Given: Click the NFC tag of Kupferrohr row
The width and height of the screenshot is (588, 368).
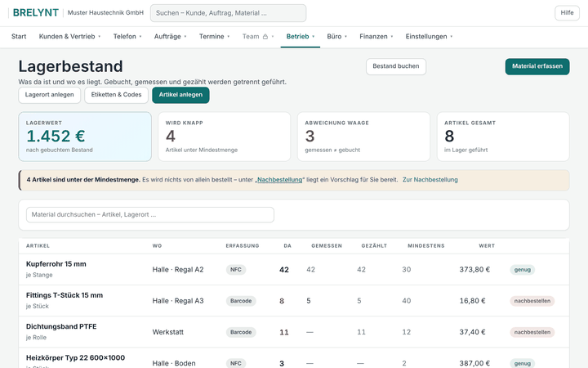Looking at the screenshot, I should pyautogui.click(x=236, y=270).
